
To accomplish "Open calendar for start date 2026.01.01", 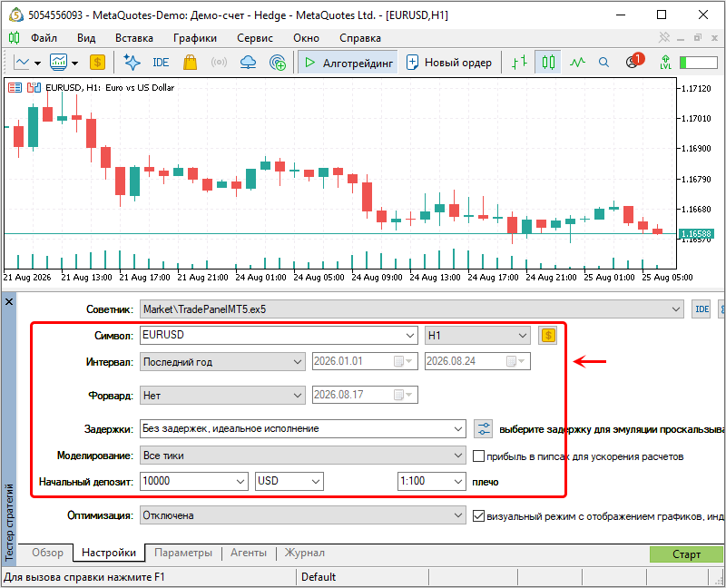I will point(402,361).
